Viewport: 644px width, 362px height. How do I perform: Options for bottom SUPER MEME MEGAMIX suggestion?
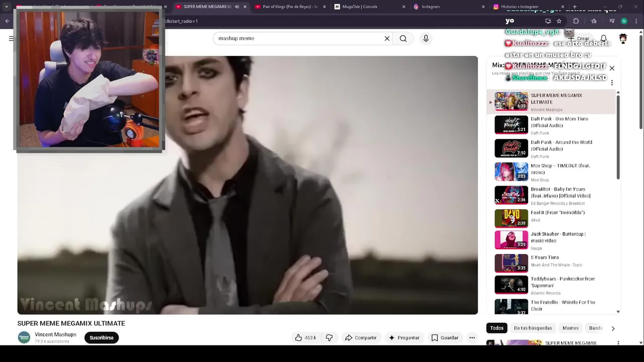pyautogui.click(x=618, y=343)
